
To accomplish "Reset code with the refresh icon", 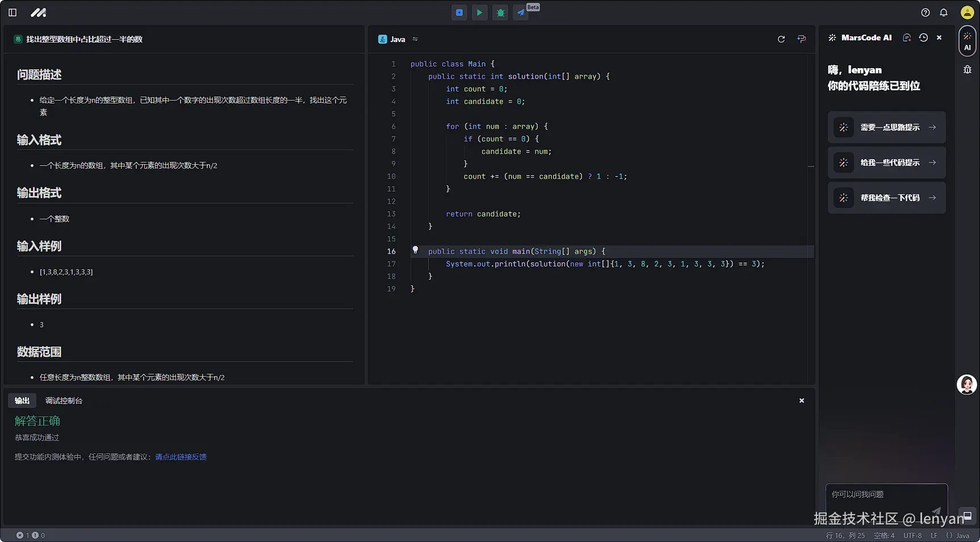I will coord(781,39).
